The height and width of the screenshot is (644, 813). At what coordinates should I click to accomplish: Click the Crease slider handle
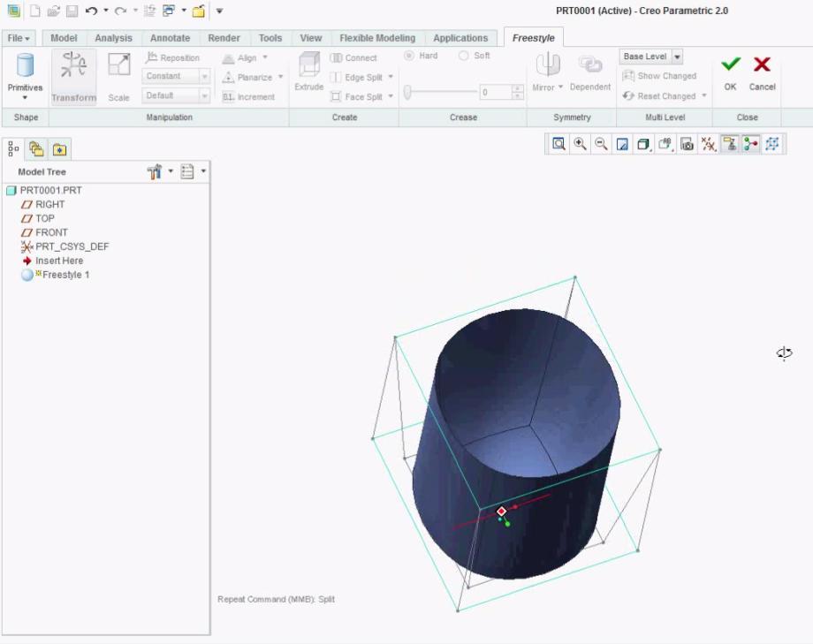pos(408,92)
